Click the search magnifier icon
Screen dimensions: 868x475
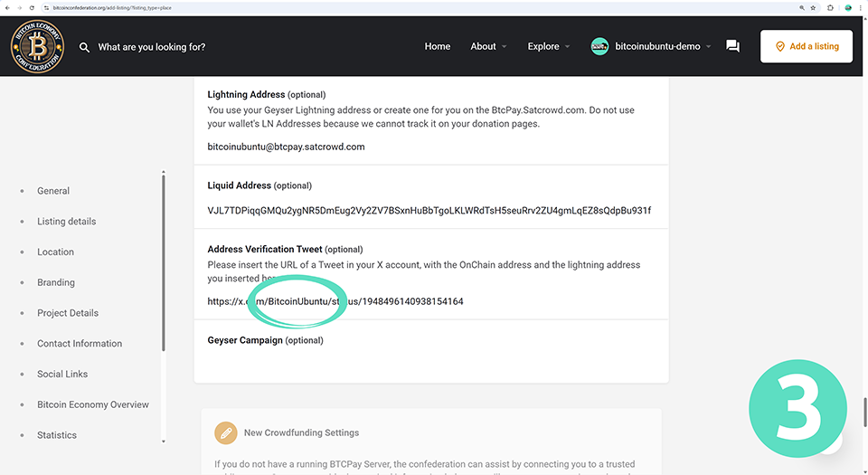pos(84,47)
